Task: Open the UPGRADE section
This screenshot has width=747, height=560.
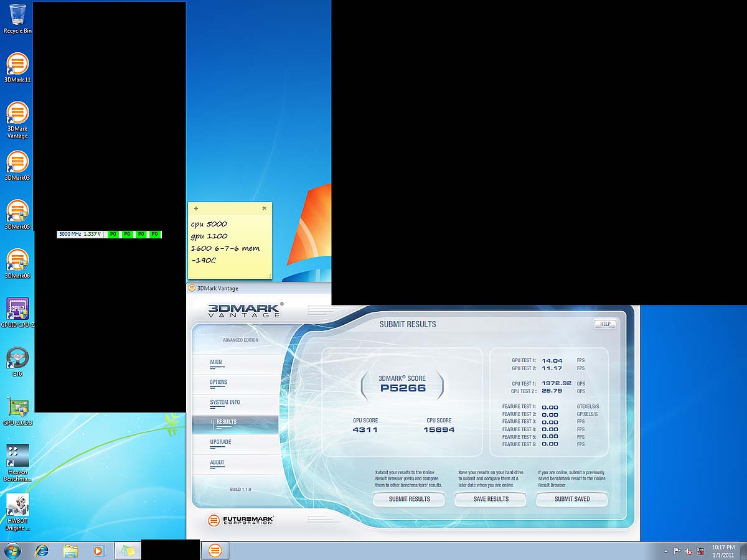Action: point(220,442)
